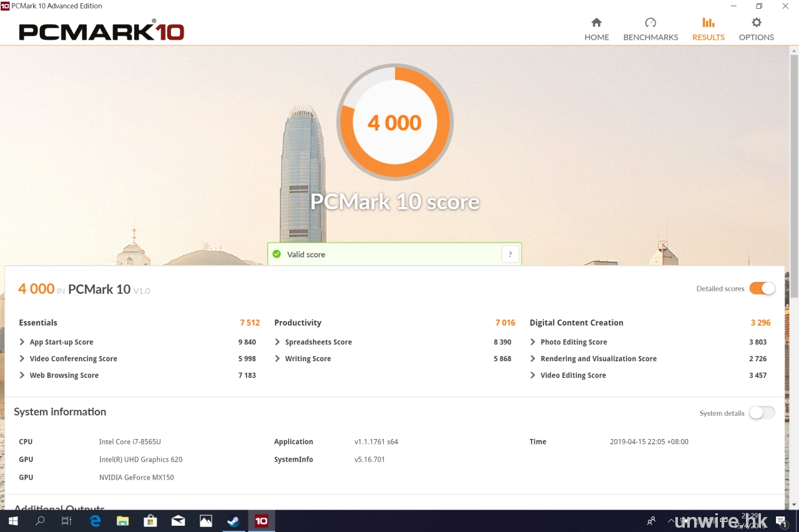Open the BENCHMARKS gauge icon
The width and height of the screenshot is (799, 532).
[x=650, y=23]
